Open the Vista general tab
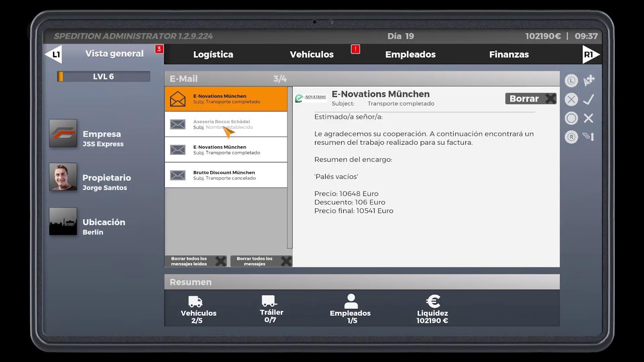The width and height of the screenshot is (644, 362). 114,54
